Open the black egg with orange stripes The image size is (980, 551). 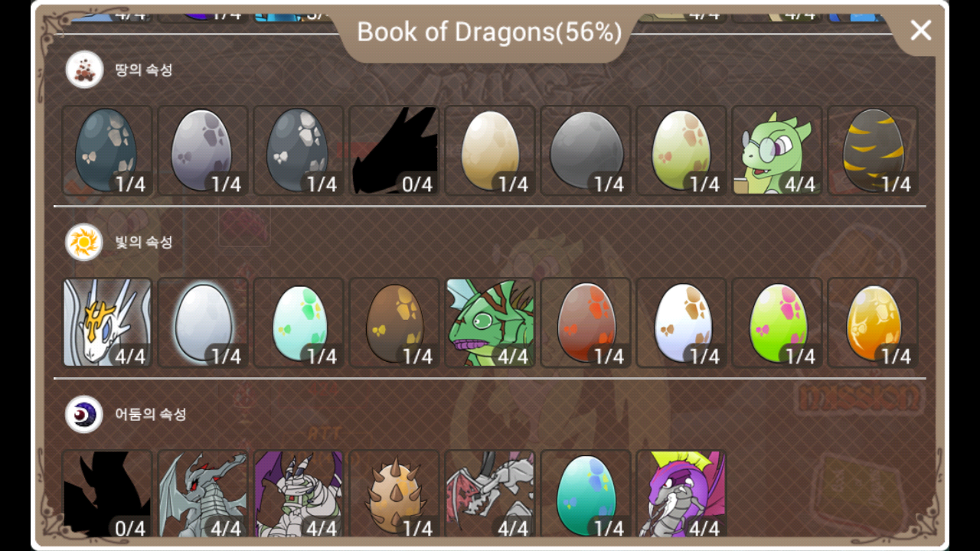(x=873, y=150)
